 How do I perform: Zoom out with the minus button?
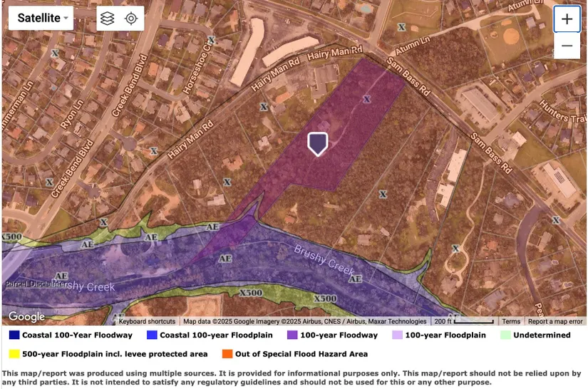567,46
